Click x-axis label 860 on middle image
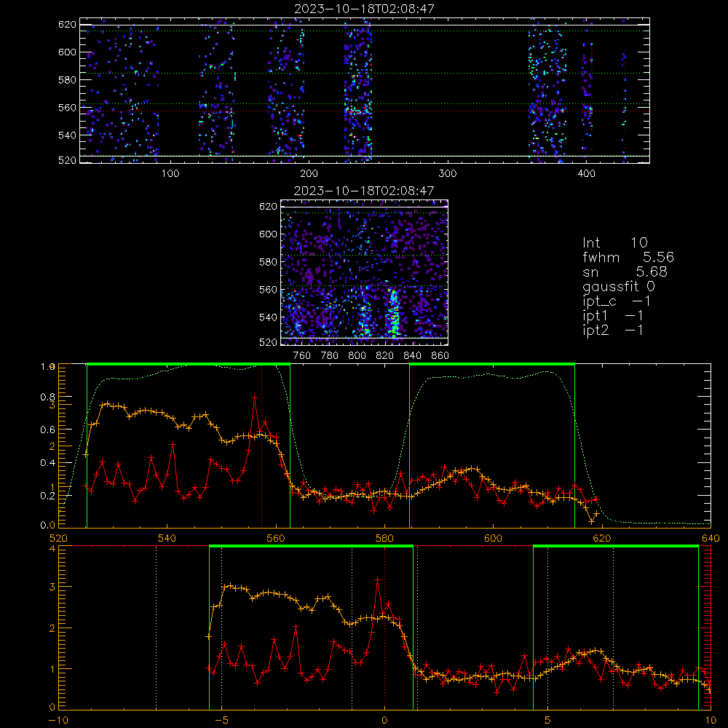The width and height of the screenshot is (728, 728). click(440, 356)
